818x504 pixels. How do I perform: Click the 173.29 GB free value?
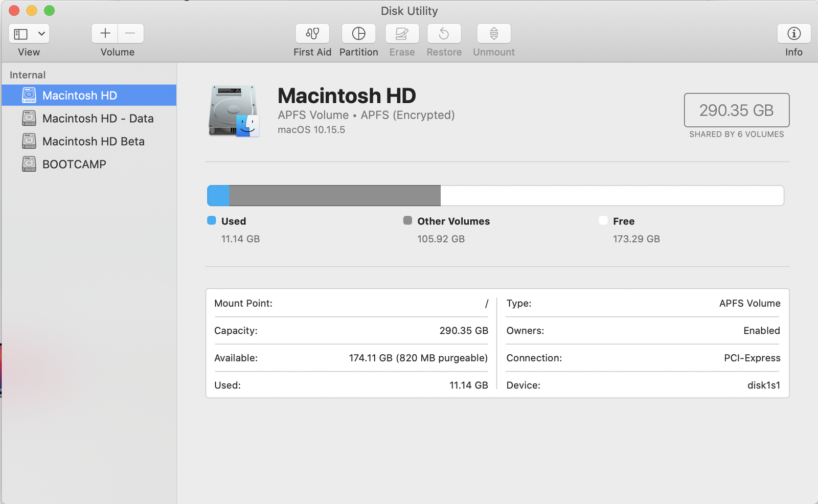(x=637, y=239)
